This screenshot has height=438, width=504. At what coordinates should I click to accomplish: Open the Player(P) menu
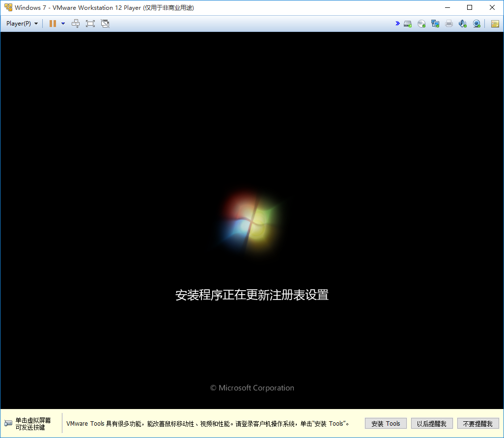(x=22, y=24)
